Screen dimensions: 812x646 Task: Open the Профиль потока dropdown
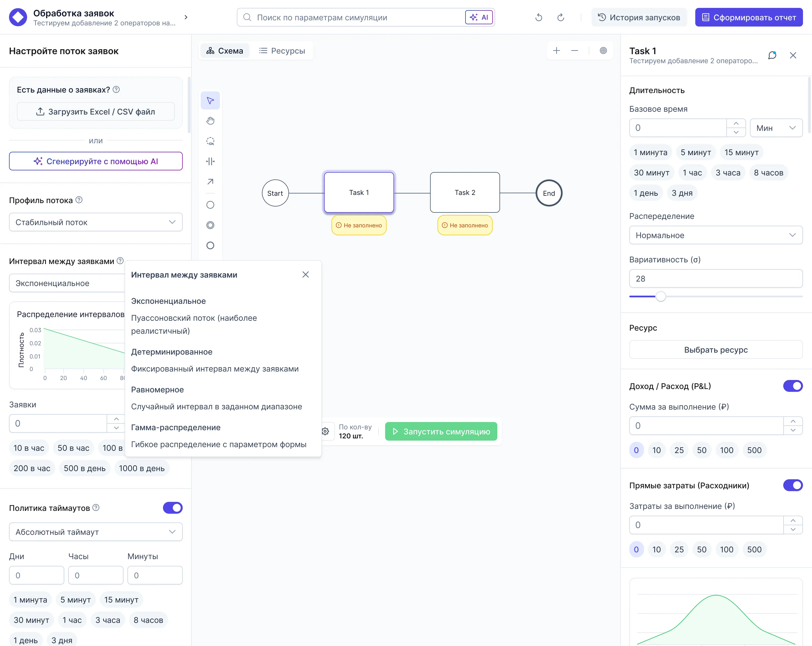pyautogui.click(x=96, y=222)
